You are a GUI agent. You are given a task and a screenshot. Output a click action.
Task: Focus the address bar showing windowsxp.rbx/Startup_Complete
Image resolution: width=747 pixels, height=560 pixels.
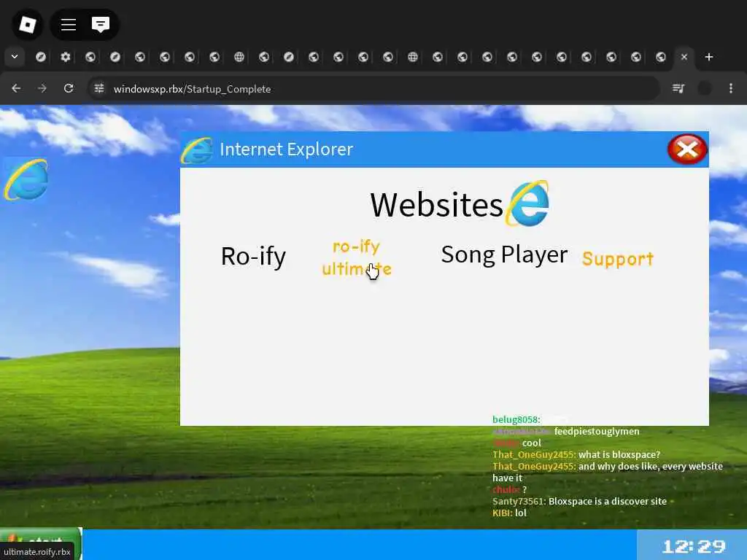[x=374, y=88]
